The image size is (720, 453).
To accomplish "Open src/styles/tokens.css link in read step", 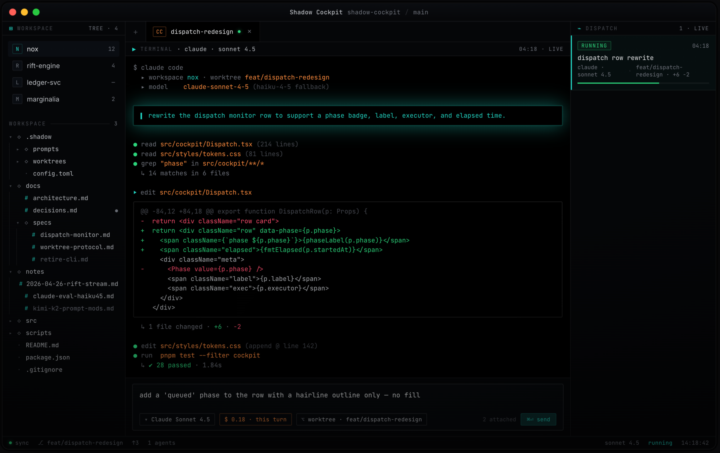I will pos(200,154).
